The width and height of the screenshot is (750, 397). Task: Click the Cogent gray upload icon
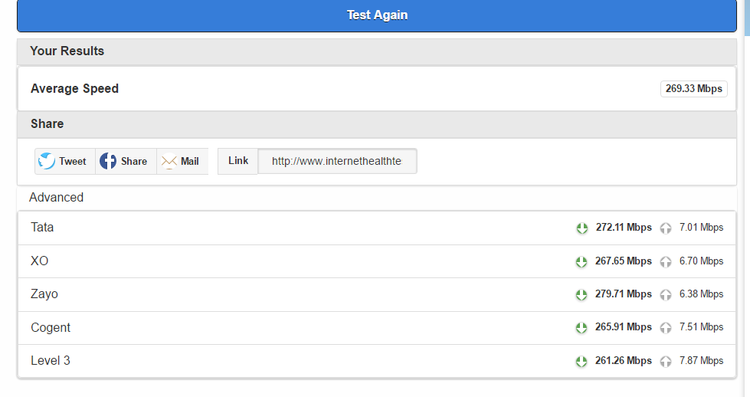pos(666,328)
